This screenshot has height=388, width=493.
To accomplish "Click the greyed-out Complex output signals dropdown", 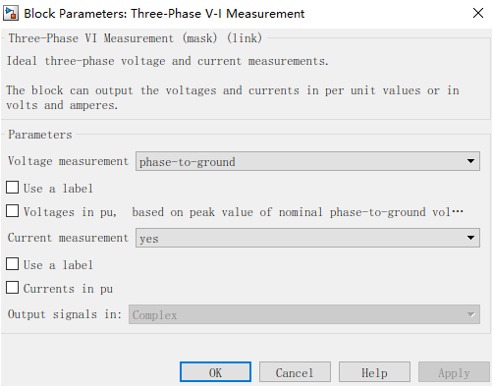I will [304, 314].
